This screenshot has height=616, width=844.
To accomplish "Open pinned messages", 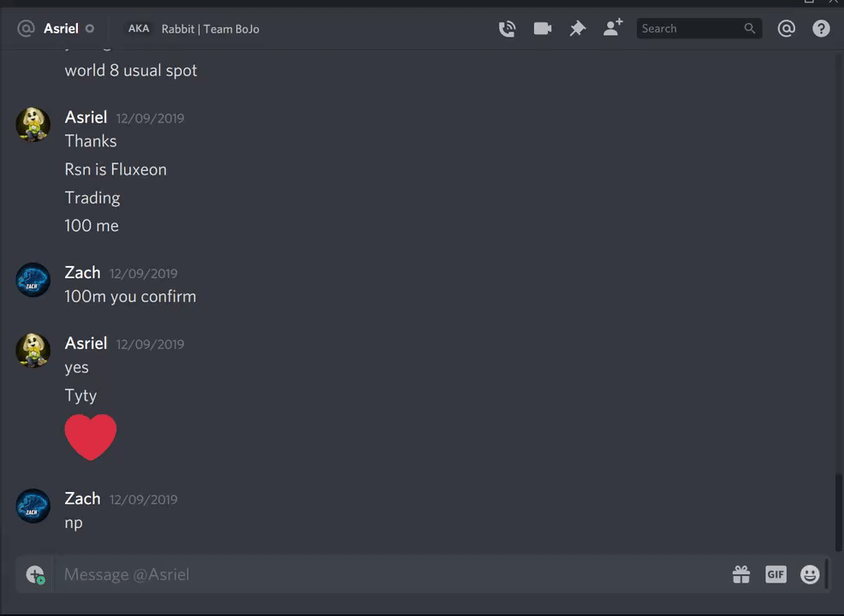I will [578, 28].
